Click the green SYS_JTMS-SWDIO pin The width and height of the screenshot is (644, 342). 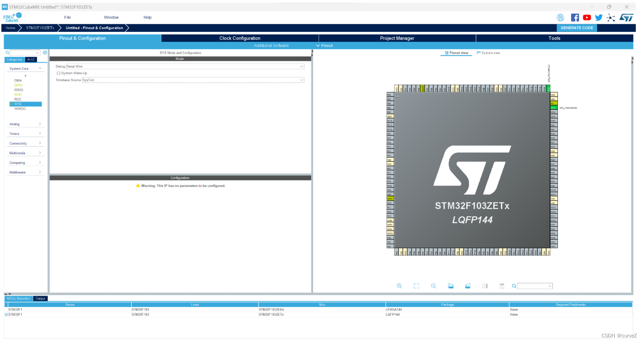[x=554, y=107]
